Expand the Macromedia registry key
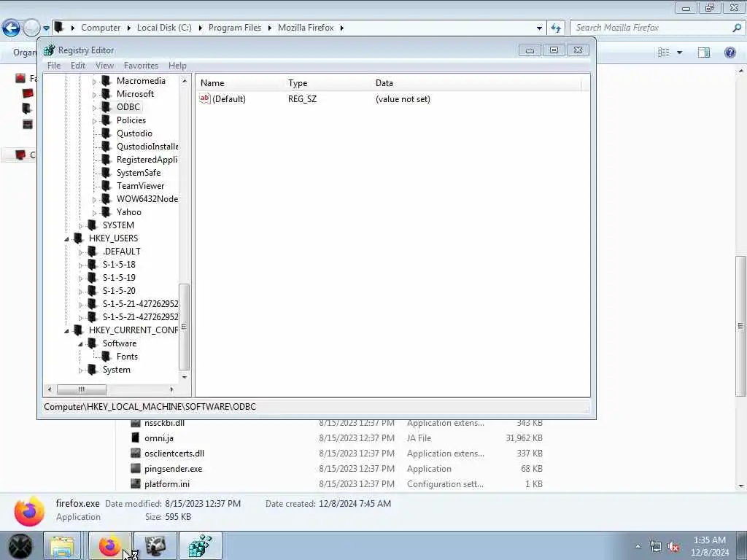The image size is (747, 560). tap(94, 82)
